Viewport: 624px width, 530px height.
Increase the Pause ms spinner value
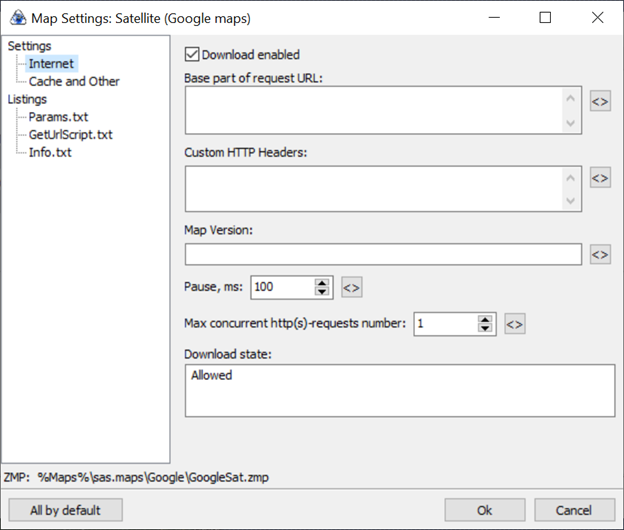pyautogui.click(x=322, y=282)
